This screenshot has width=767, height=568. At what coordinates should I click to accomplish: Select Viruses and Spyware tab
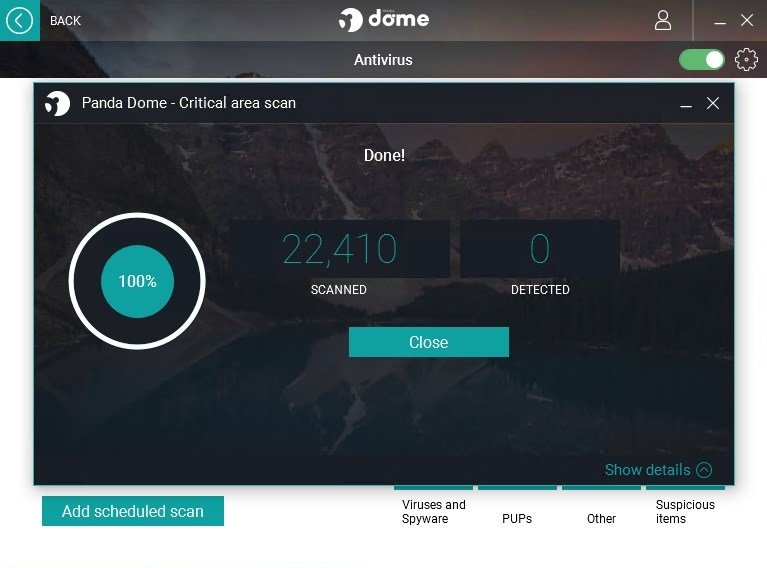point(433,511)
